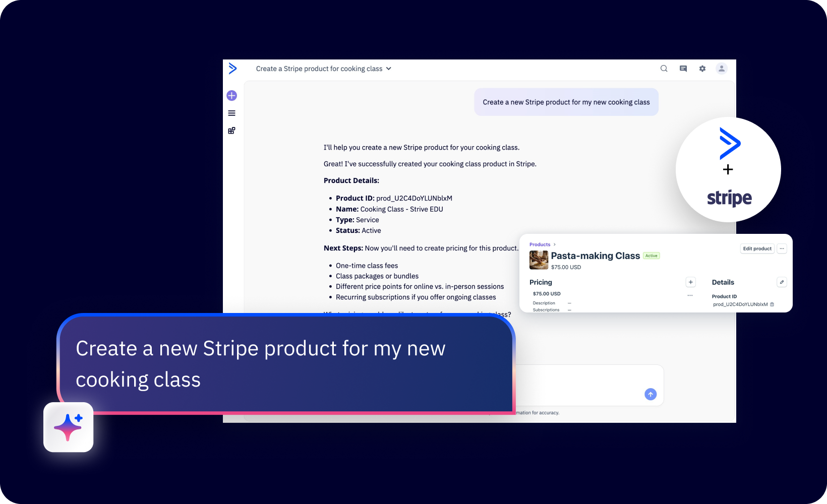The image size is (827, 504).
Task: Expand the chat title dropdown
Action: pyautogui.click(x=388, y=69)
